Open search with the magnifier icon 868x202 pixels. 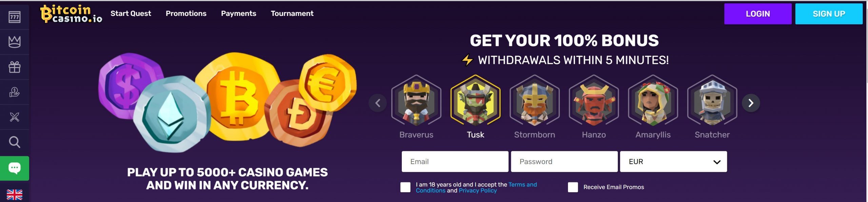point(14,142)
